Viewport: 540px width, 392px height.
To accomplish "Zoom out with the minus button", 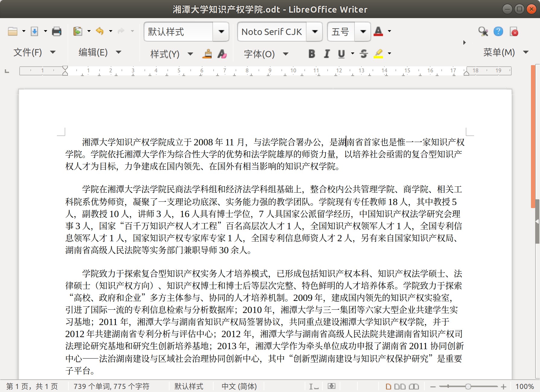I will 433,387.
